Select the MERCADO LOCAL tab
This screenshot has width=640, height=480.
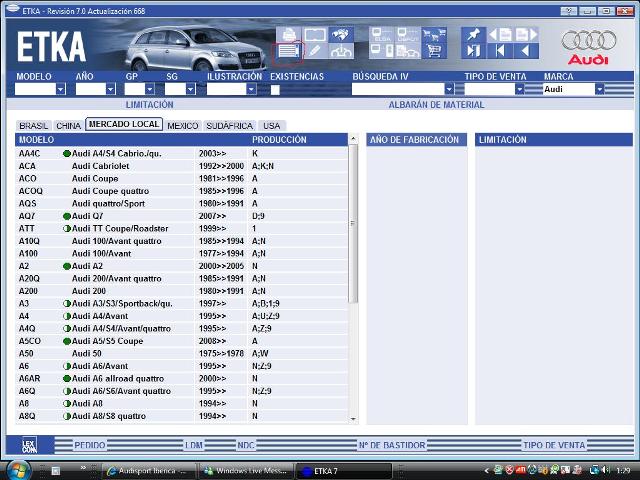point(124,124)
